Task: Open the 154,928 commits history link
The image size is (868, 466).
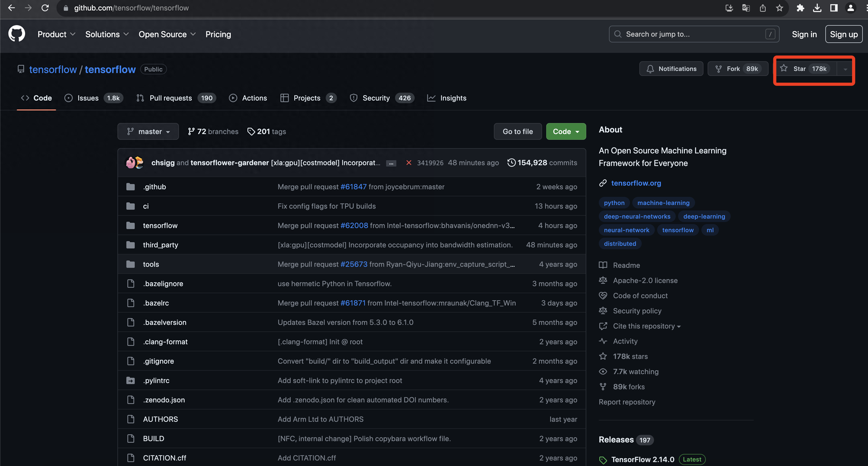Action: 542,163
